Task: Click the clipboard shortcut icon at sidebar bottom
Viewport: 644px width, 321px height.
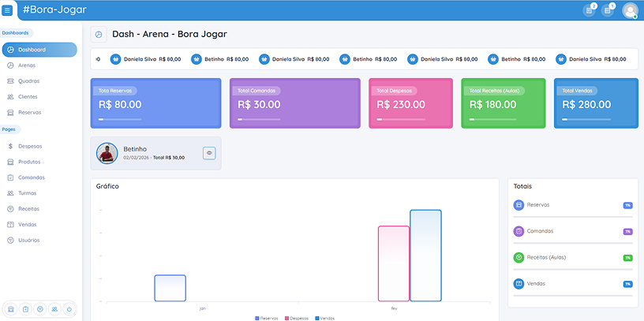Action: pyautogui.click(x=25, y=309)
